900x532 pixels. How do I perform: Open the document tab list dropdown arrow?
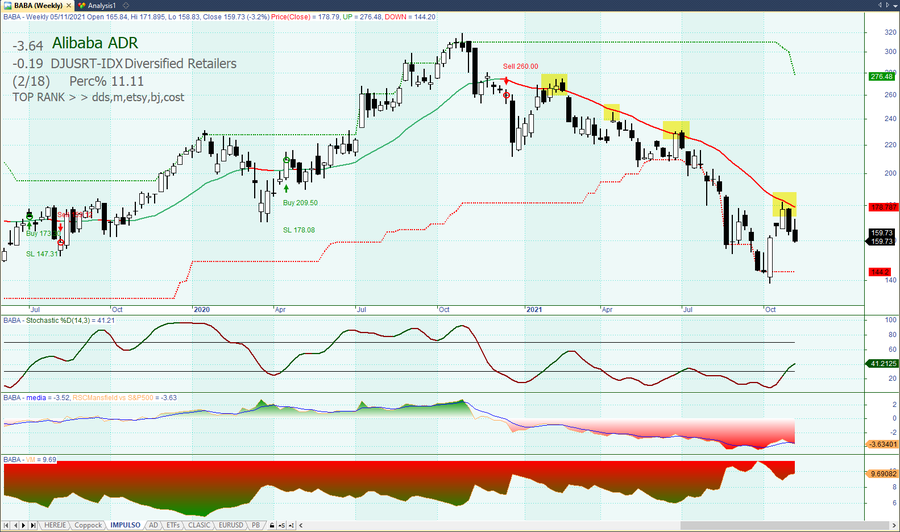click(895, 5)
